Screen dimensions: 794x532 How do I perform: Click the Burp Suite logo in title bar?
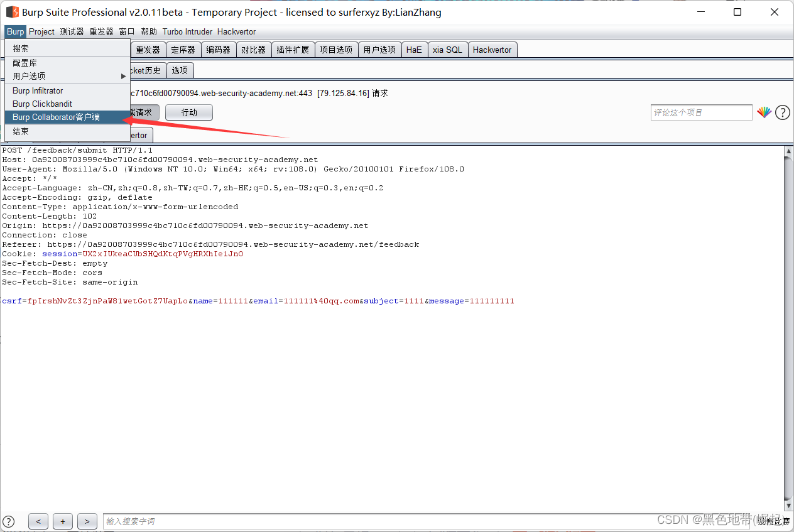12,12
